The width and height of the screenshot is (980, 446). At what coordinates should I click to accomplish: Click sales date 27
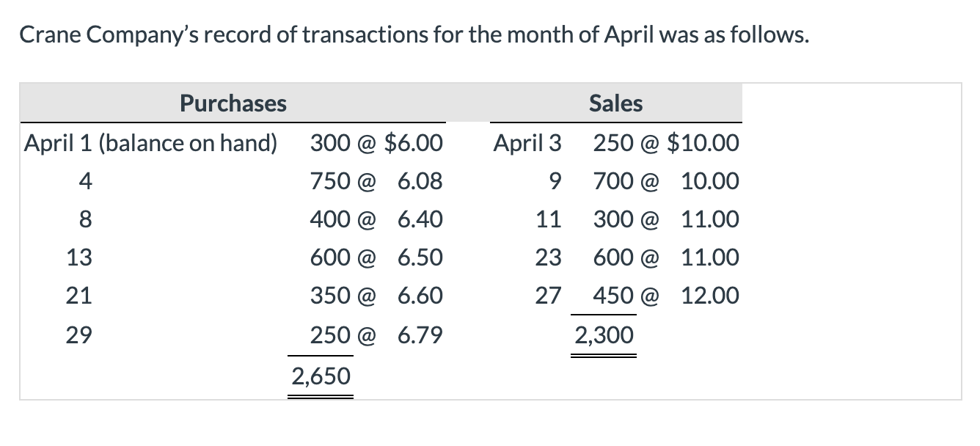click(547, 296)
